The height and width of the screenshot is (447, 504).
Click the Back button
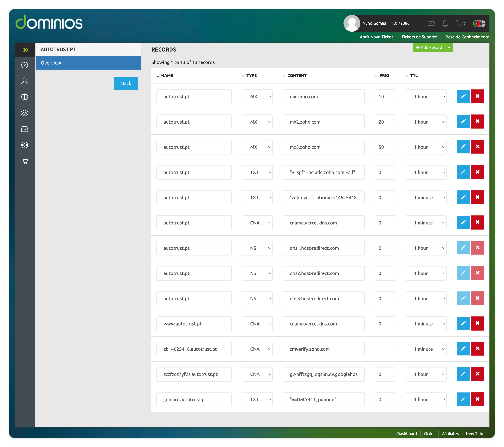coord(126,83)
